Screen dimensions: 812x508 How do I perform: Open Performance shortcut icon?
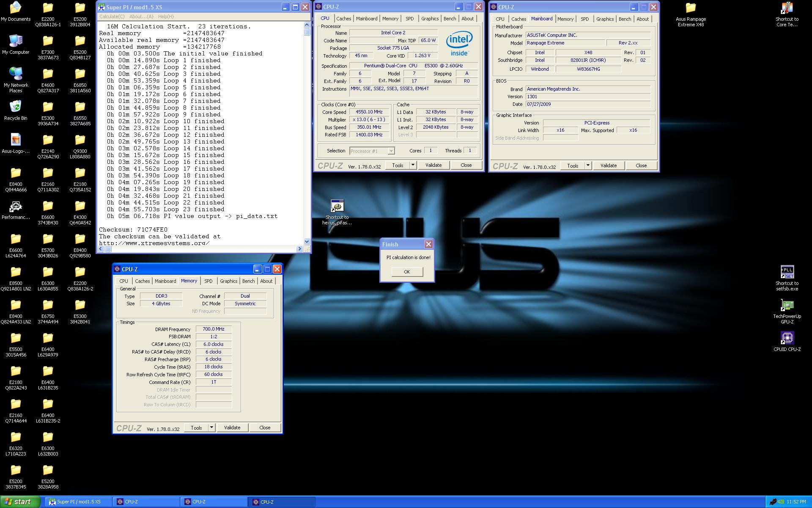pyautogui.click(x=16, y=210)
